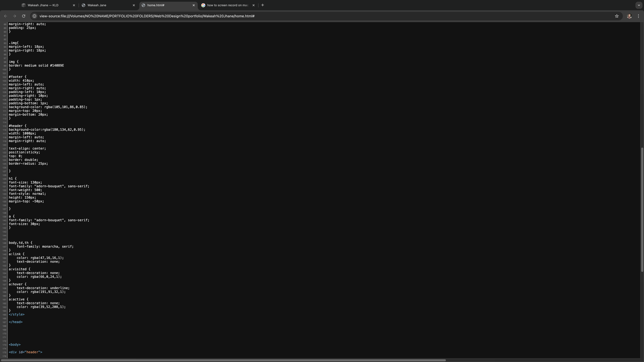This screenshot has width=644, height=362.
Task: Go back to the previous page
Action: [x=6, y=16]
